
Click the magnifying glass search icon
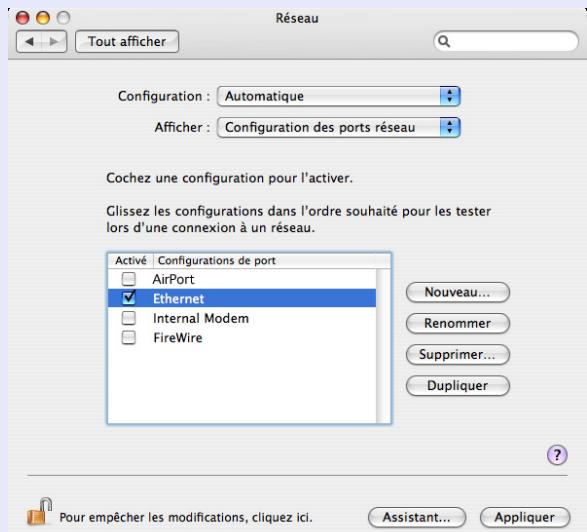444,41
